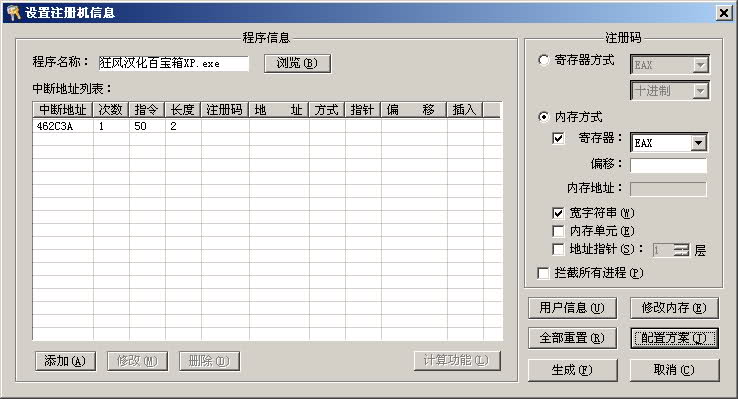The height and width of the screenshot is (399, 738).
Task: Click 次数 column header
Action: point(111,110)
